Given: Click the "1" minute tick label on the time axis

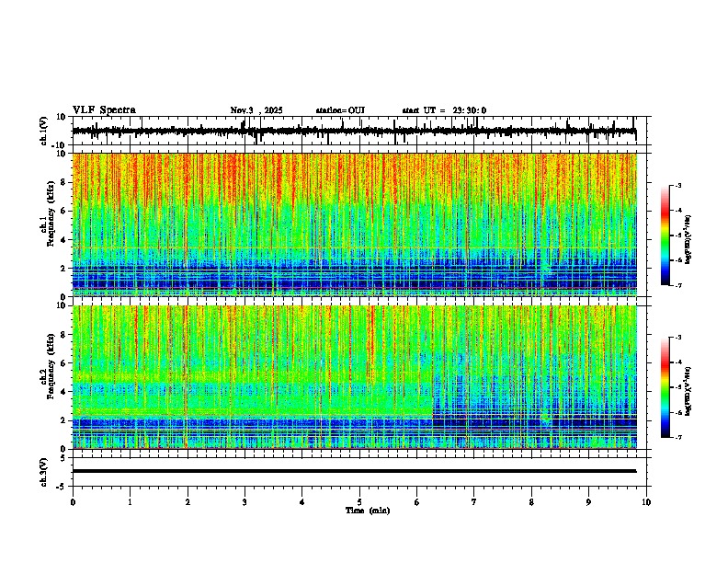Looking at the screenshot, I should click(130, 502).
